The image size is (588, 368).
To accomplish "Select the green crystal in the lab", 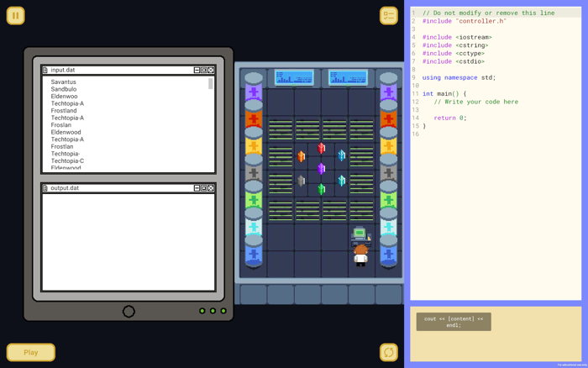I will click(322, 189).
